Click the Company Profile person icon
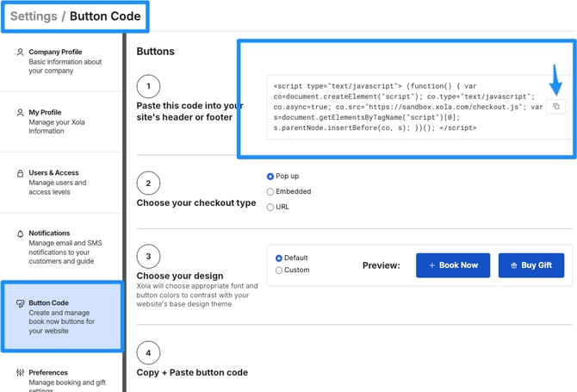Image resolution: width=577 pixels, height=392 pixels. coord(21,53)
